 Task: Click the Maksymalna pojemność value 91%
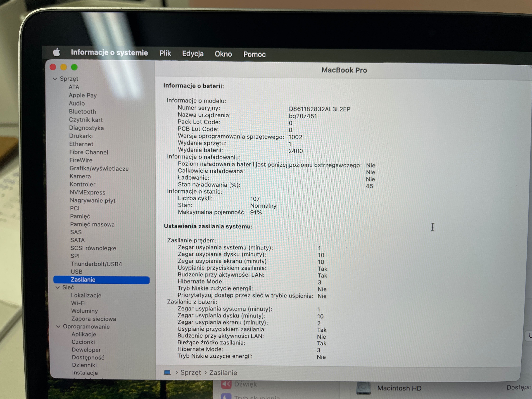pos(256,212)
